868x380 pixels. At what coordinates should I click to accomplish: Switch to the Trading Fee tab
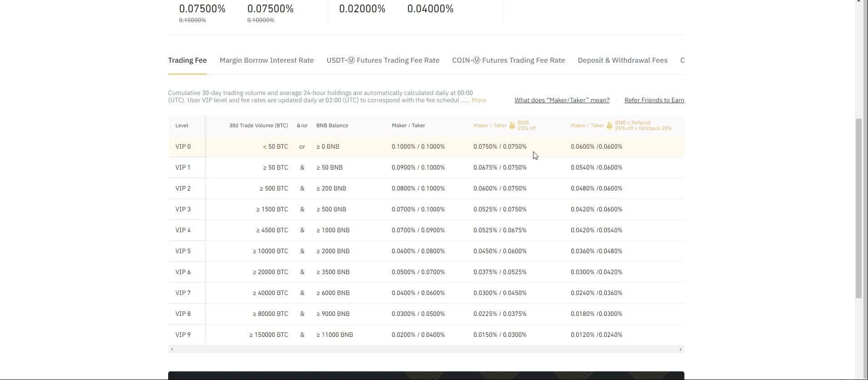(187, 60)
